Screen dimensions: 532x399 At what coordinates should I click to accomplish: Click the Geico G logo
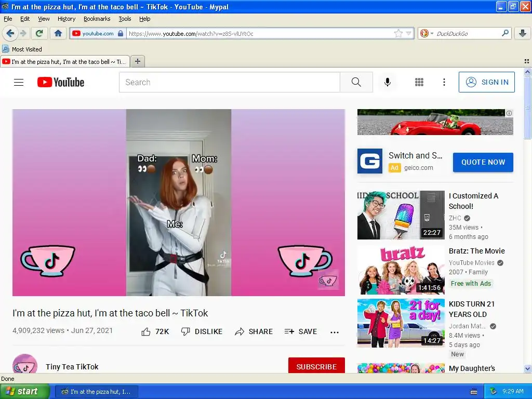(370, 161)
